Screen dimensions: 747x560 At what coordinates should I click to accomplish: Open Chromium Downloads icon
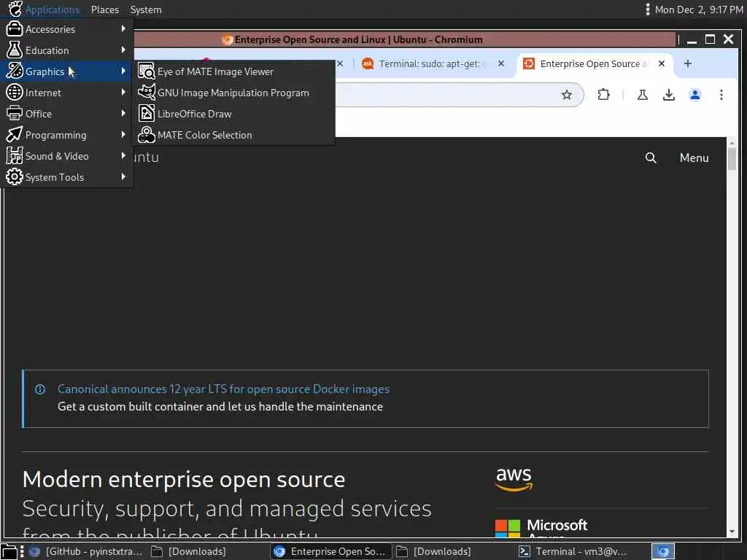669,95
